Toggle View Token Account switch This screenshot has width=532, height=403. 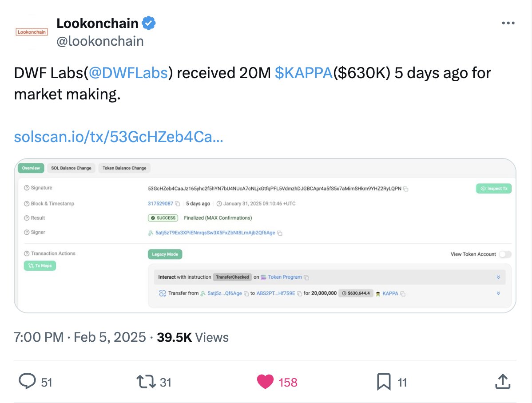coord(505,254)
